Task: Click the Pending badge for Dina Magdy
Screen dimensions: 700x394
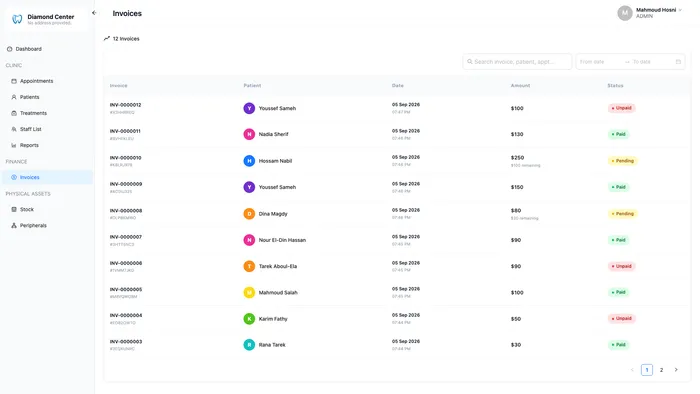Action: click(622, 214)
